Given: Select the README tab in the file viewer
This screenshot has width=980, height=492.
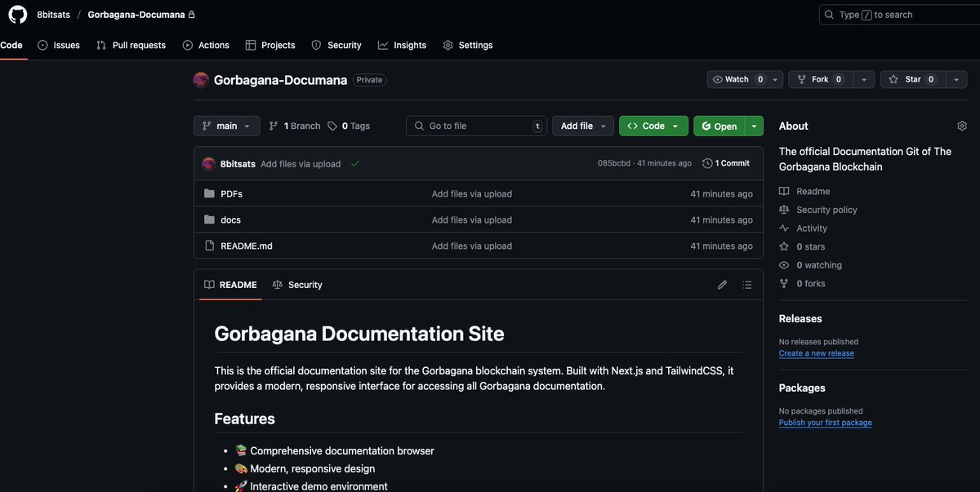Looking at the screenshot, I should (230, 285).
